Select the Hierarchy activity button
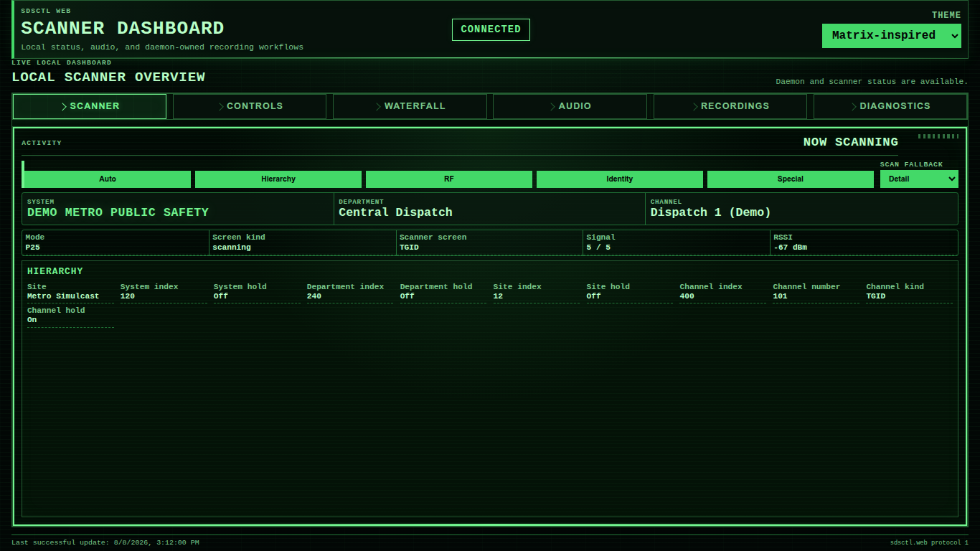Image resolution: width=980 pixels, height=551 pixels. (278, 179)
